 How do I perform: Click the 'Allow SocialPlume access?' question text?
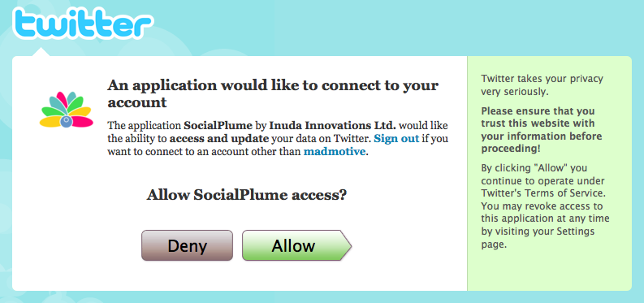click(x=247, y=195)
